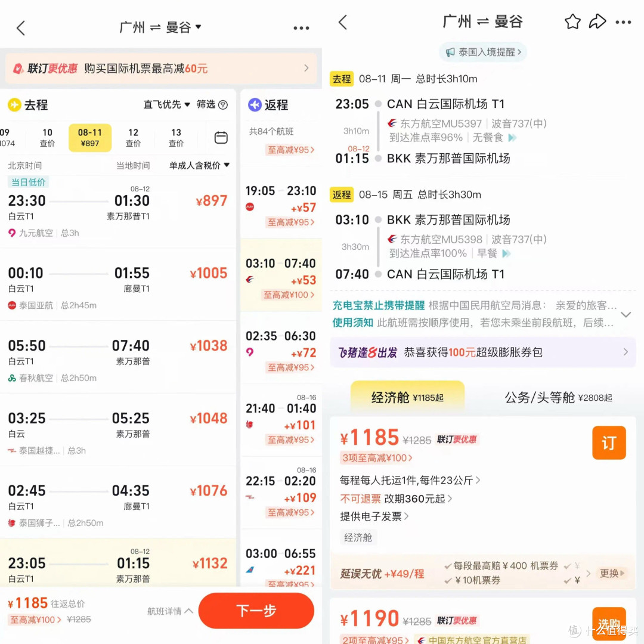Go back from the flight detail screen
The image size is (644, 644).
(x=343, y=22)
